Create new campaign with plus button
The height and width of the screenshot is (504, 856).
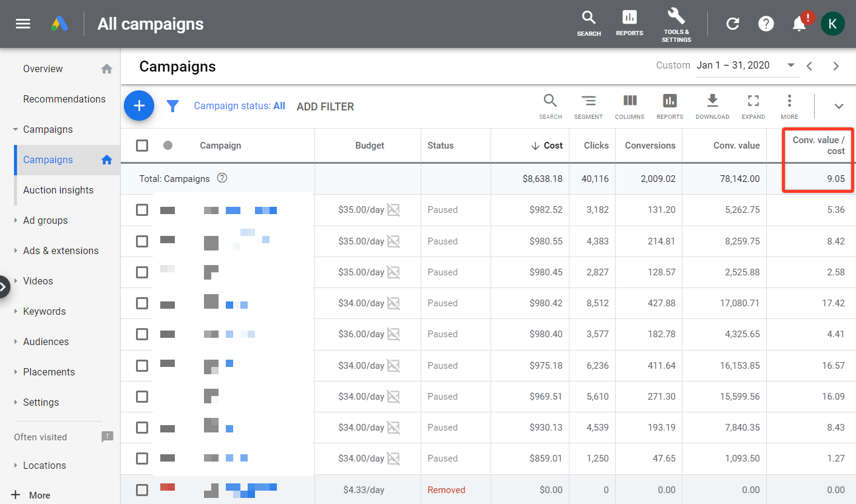139,106
